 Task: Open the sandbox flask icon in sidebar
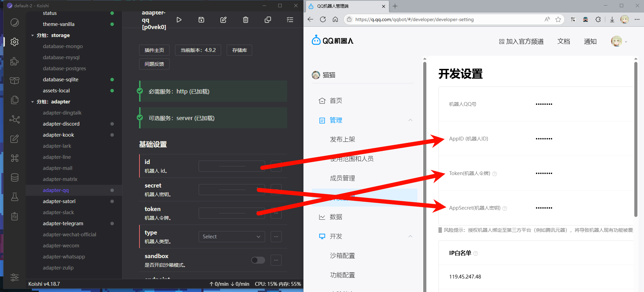pos(15,197)
